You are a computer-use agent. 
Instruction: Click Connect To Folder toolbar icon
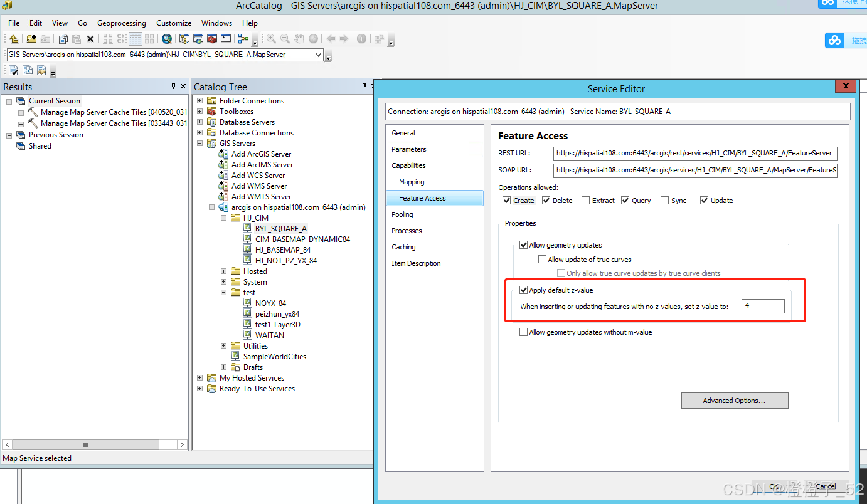coord(31,39)
